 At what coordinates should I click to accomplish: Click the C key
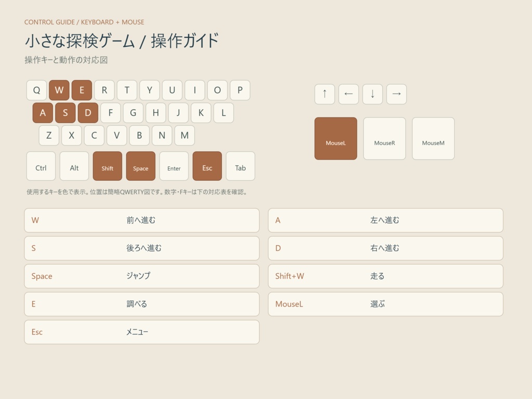coord(94,136)
